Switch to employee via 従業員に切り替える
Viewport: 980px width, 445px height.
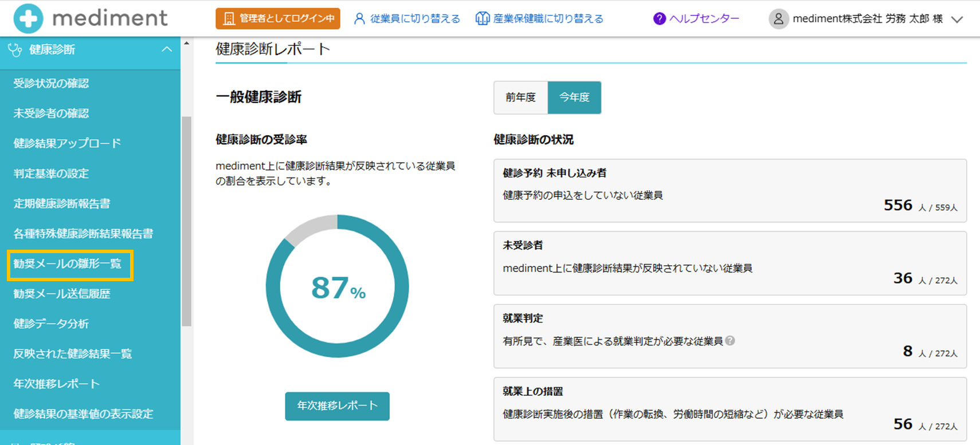click(x=407, y=19)
